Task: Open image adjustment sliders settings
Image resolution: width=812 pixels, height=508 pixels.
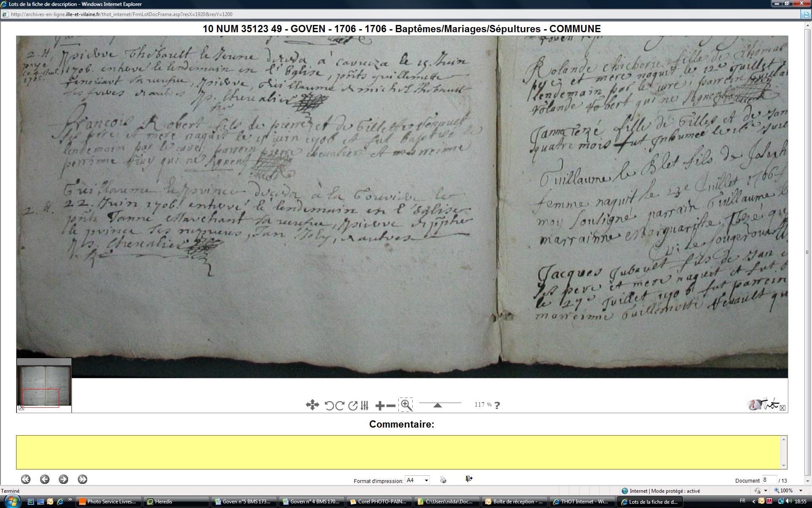Action: tap(365, 406)
